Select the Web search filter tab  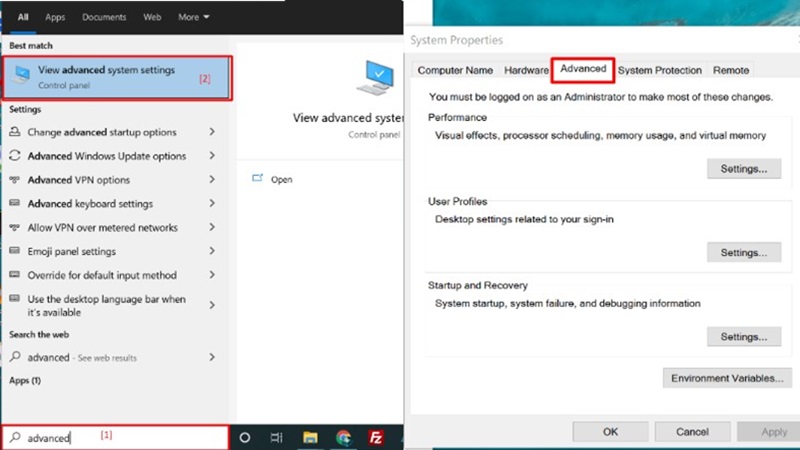(152, 17)
